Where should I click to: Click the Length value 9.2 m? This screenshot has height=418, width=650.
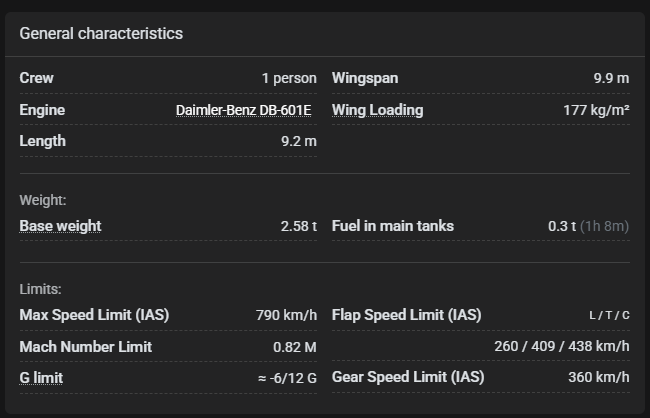pyautogui.click(x=299, y=141)
